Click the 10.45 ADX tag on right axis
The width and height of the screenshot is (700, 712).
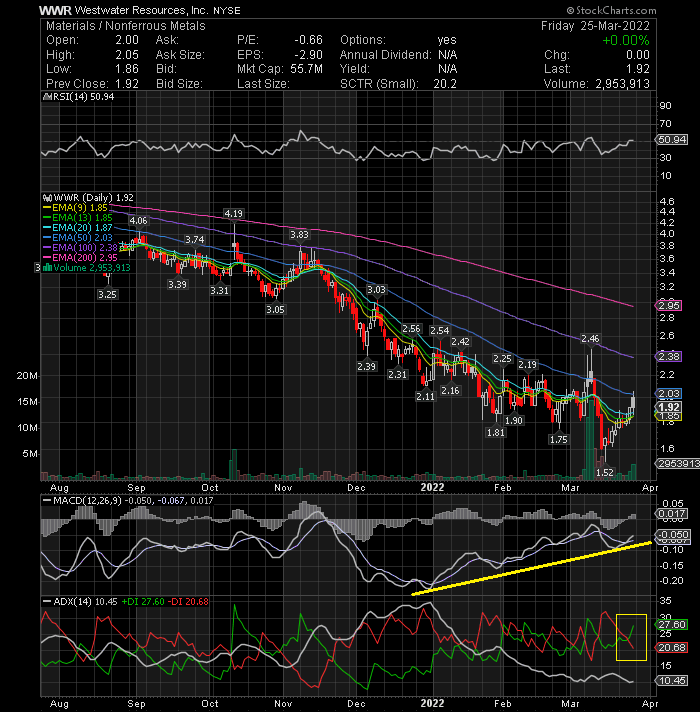[x=672, y=681]
